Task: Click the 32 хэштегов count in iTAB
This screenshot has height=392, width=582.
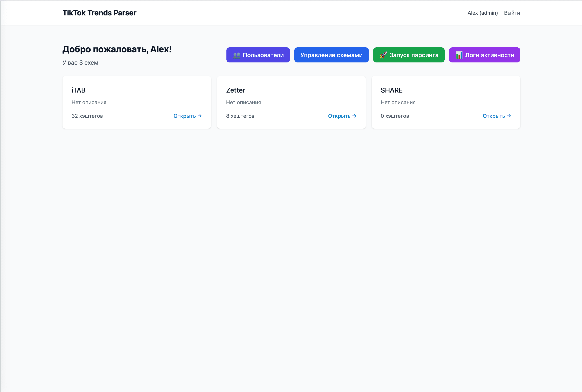Action: pos(87,116)
